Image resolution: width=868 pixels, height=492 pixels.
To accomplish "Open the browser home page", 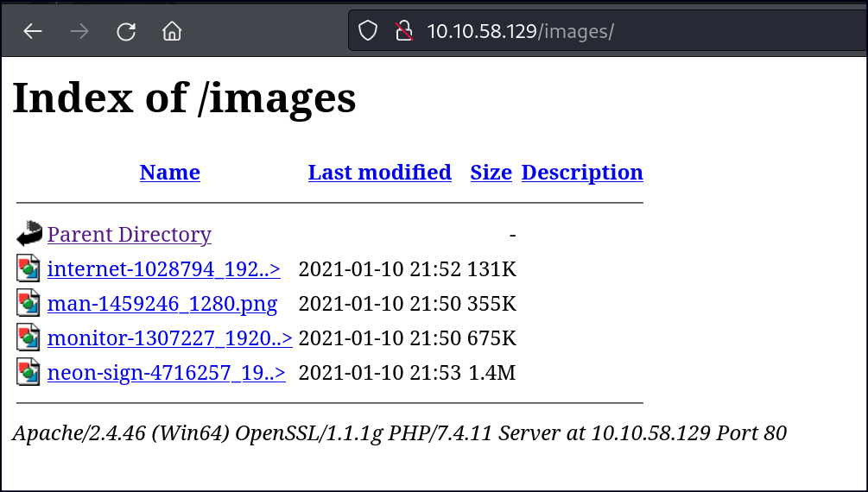I will coord(173,32).
